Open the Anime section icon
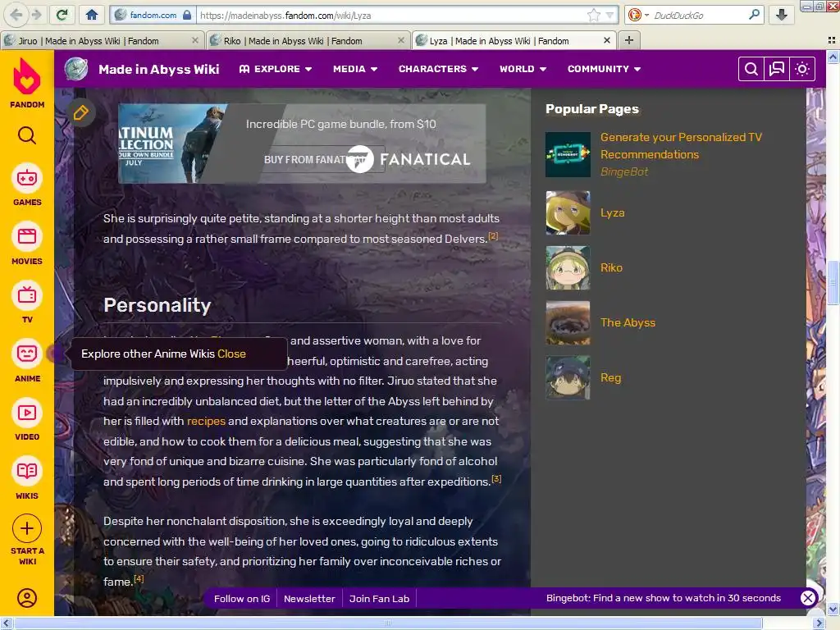Screen dimensions: 840x630 pyautogui.click(x=27, y=354)
